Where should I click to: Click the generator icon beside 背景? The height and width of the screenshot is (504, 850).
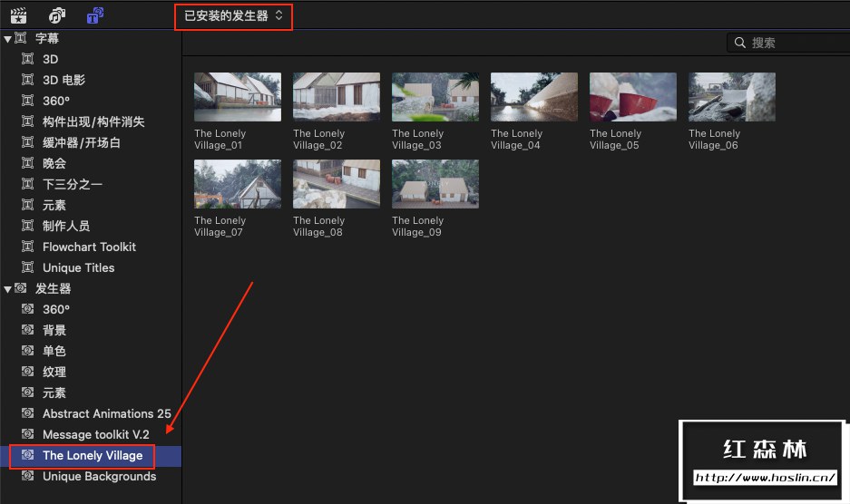coord(27,329)
